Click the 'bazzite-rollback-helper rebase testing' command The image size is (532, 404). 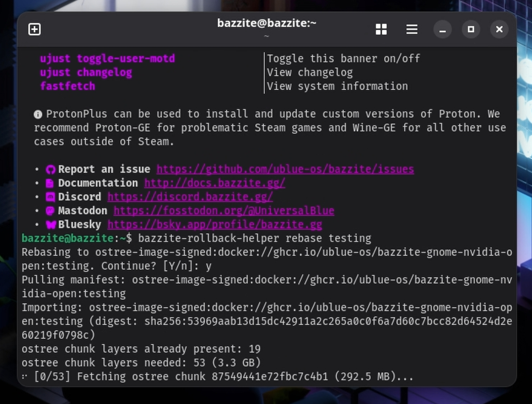point(255,238)
